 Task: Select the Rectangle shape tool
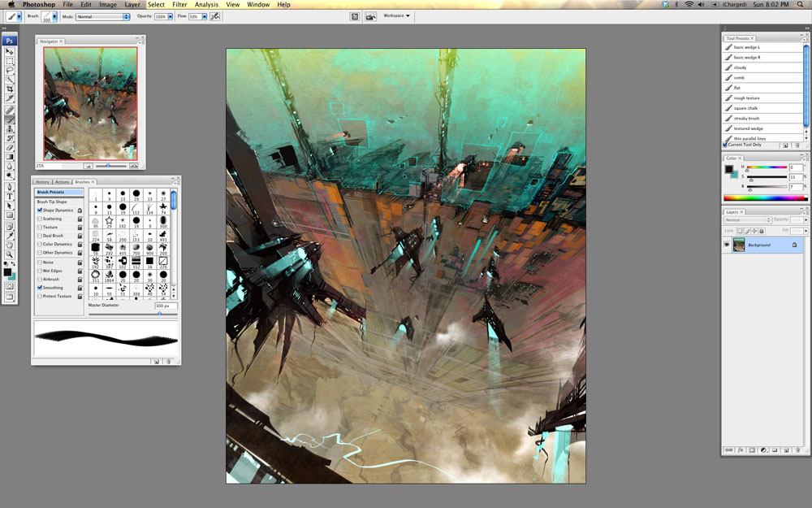click(9, 215)
